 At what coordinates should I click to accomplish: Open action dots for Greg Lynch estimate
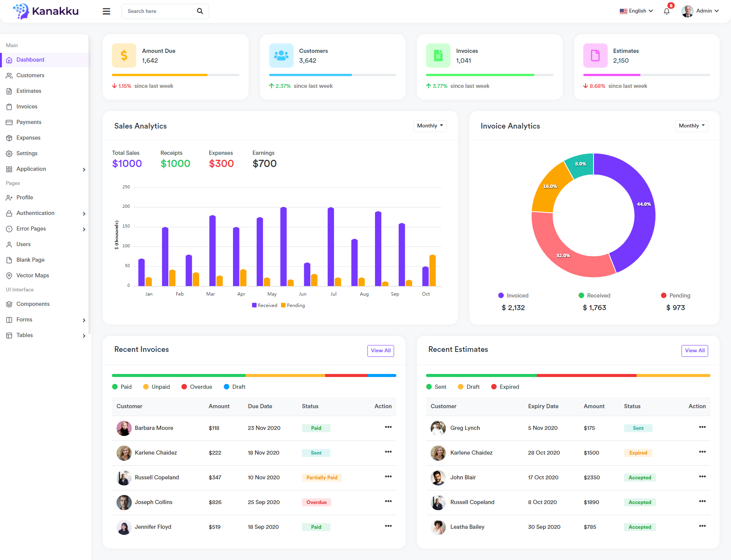(702, 427)
